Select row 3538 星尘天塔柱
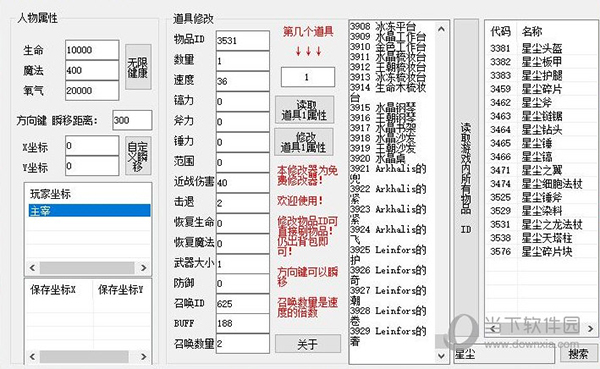This screenshot has height=369, width=600. [541, 238]
